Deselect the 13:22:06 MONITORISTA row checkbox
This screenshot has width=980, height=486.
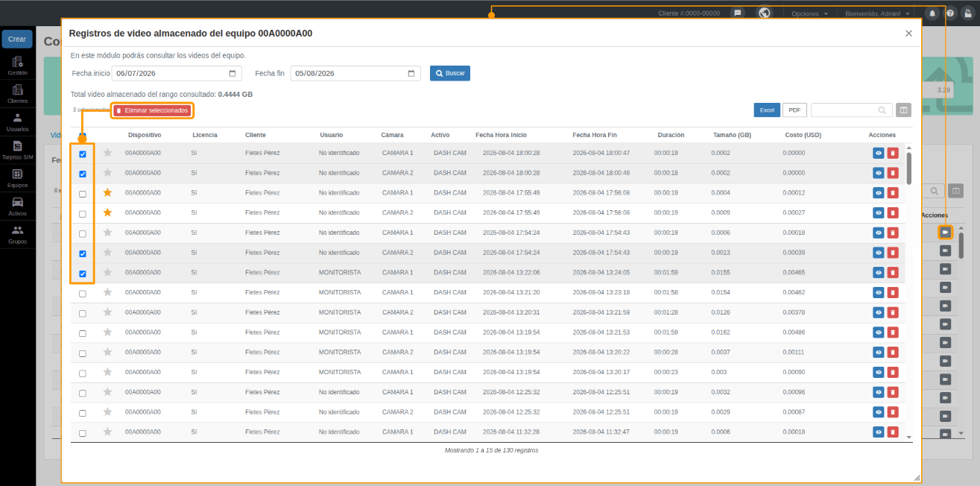point(83,274)
